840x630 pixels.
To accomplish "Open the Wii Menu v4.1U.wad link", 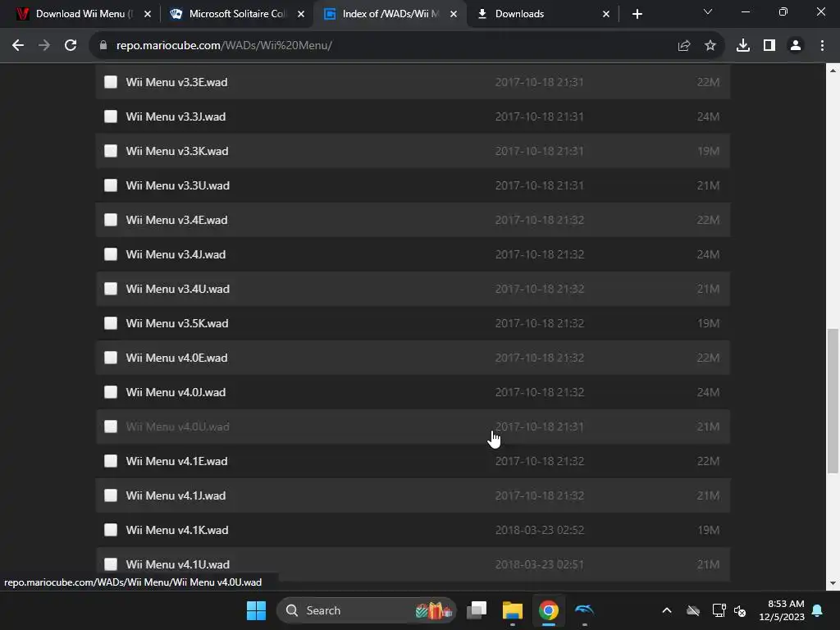I will tap(178, 564).
